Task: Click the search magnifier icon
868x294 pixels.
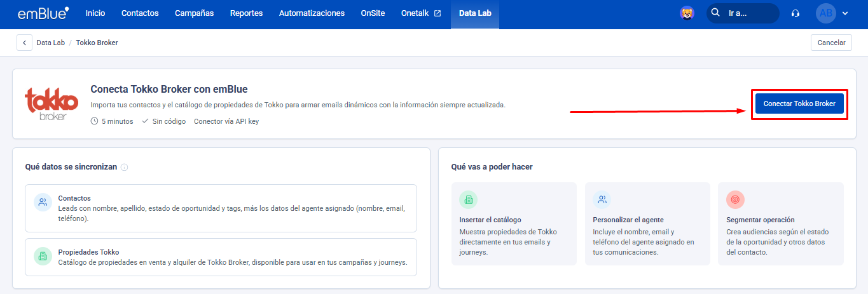Action: point(715,13)
